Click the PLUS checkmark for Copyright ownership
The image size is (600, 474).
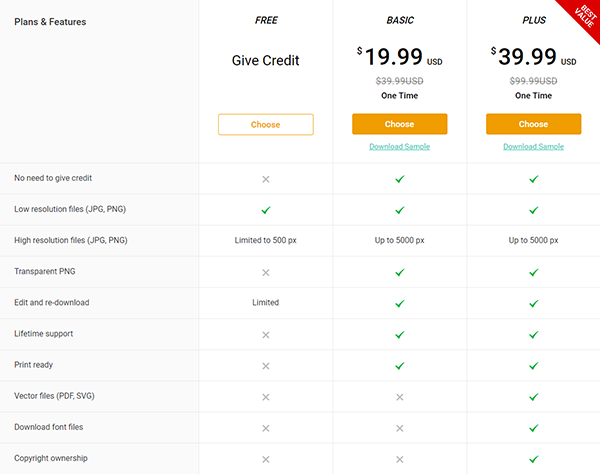coord(533,459)
